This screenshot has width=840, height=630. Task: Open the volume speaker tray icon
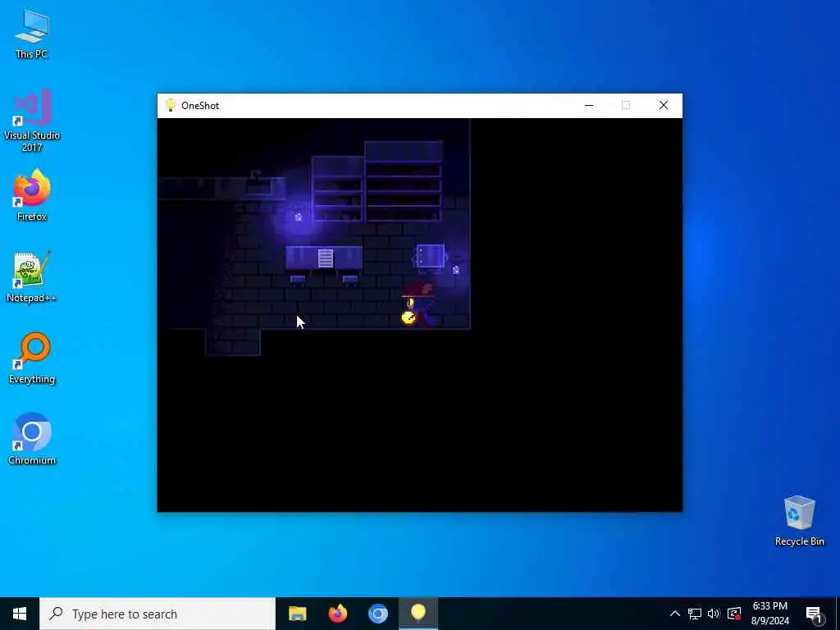click(714, 614)
